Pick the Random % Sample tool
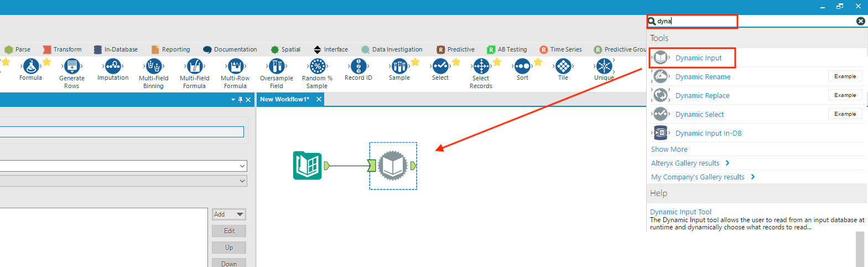The image size is (868, 267). (x=318, y=66)
